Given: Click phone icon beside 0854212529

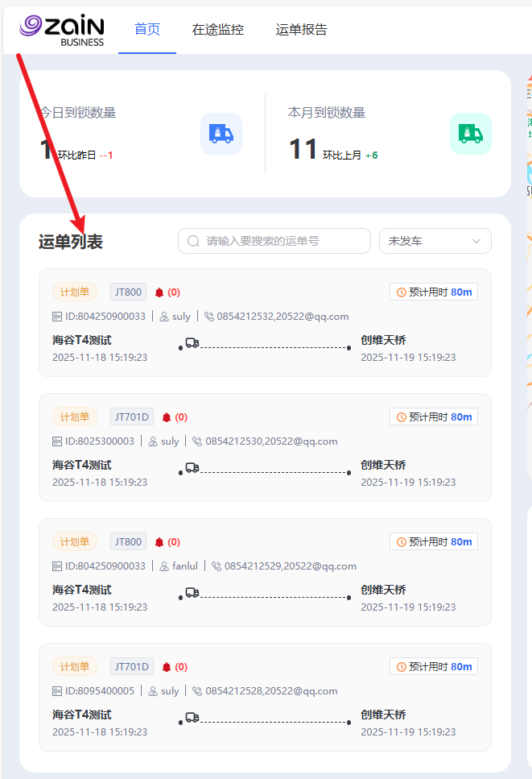Looking at the screenshot, I should [217, 566].
